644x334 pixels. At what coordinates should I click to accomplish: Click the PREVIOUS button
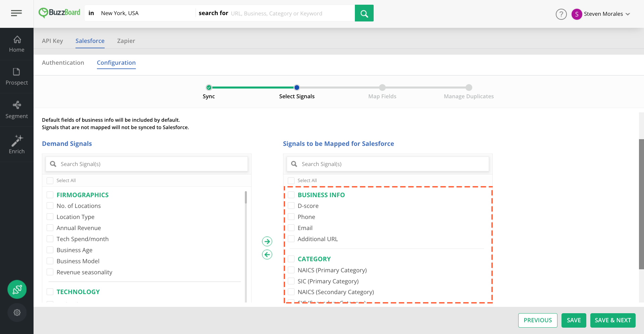(x=538, y=320)
